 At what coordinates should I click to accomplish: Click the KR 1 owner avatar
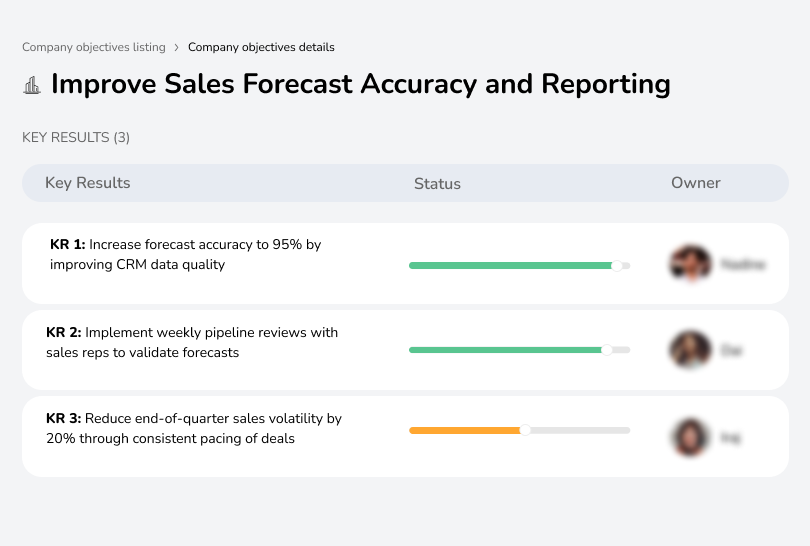coord(691,263)
